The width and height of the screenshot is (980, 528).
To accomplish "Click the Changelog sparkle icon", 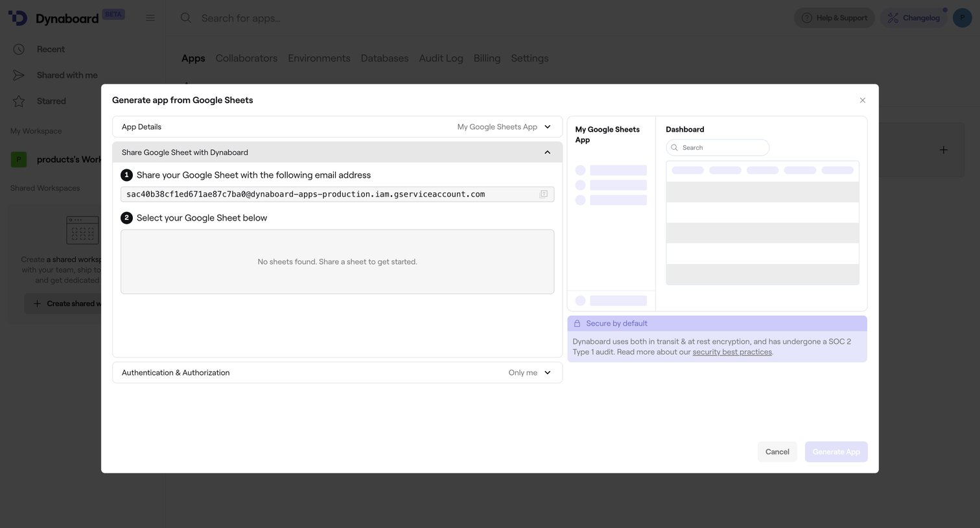I will (x=893, y=18).
